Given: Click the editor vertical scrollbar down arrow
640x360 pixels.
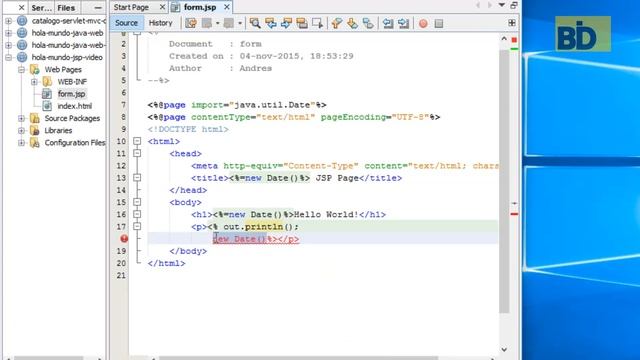Looking at the screenshot, I should click(x=504, y=349).
